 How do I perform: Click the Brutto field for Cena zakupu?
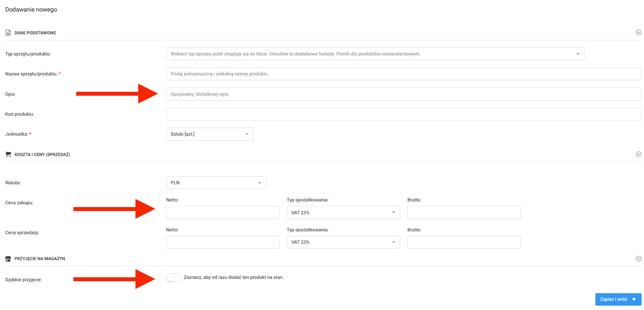pyautogui.click(x=464, y=213)
